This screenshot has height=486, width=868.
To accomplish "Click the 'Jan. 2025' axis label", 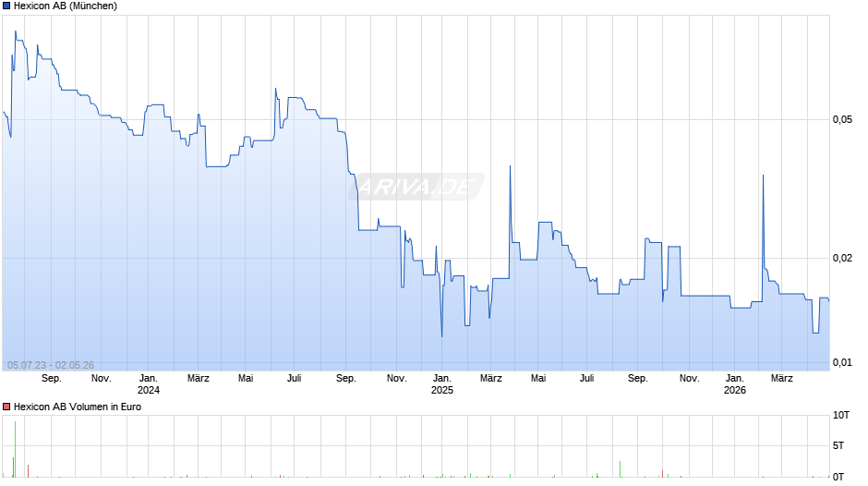I will click(441, 384).
